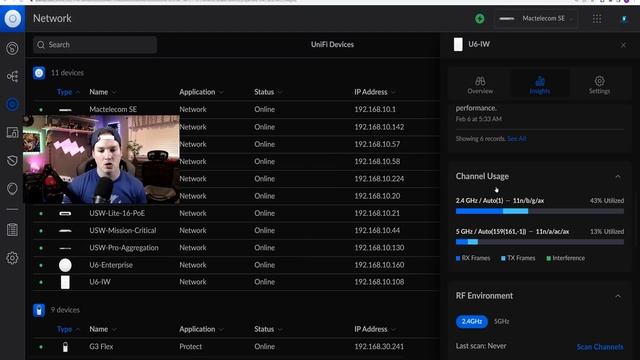The height and width of the screenshot is (360, 640).
Task: Click the 5 GHz channel utilization bar
Action: 540,242
